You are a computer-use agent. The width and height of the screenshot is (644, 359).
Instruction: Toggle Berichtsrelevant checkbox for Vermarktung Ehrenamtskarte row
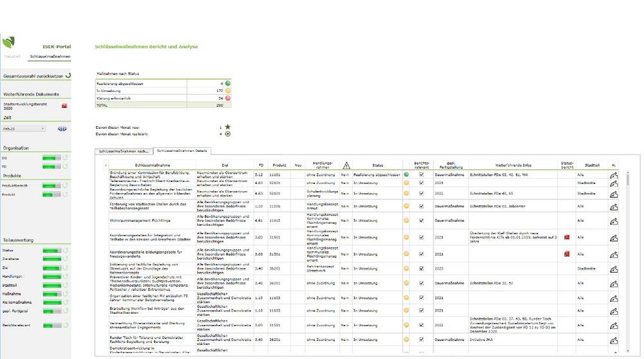(421, 325)
